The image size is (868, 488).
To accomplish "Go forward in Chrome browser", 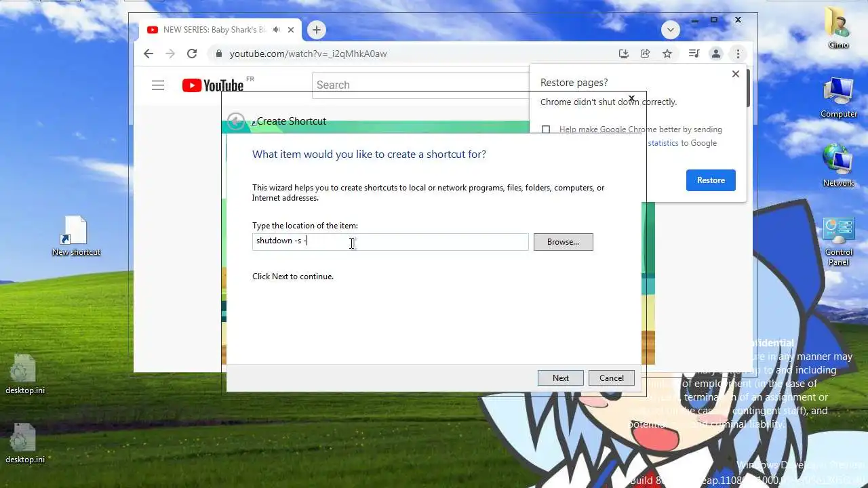I will 170,54.
